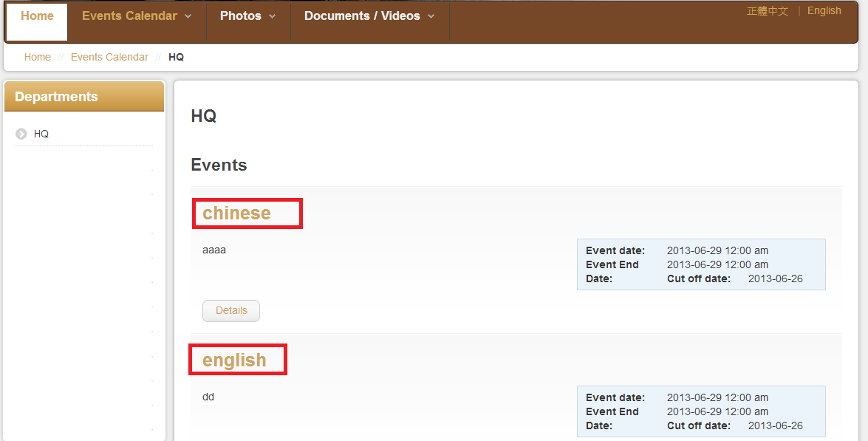This screenshot has width=868, height=441.
Task: Click the Events Calendar breadcrumb link
Action: (109, 57)
